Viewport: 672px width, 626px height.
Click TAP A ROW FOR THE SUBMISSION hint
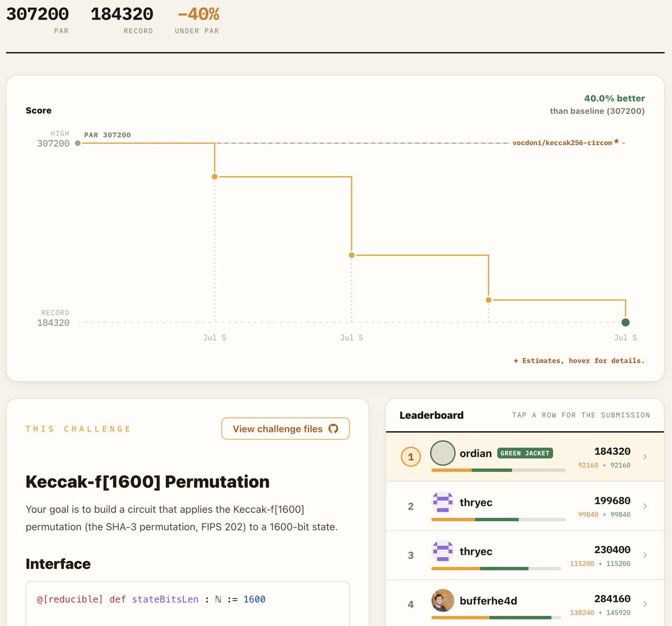point(581,415)
